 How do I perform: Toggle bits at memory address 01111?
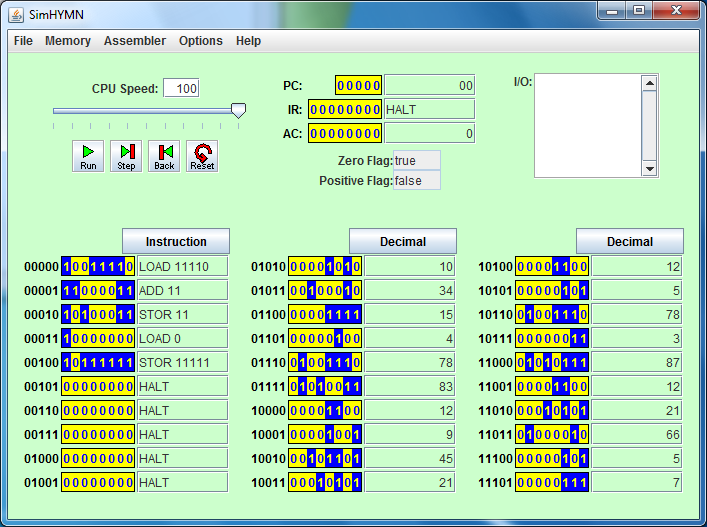pos(325,386)
